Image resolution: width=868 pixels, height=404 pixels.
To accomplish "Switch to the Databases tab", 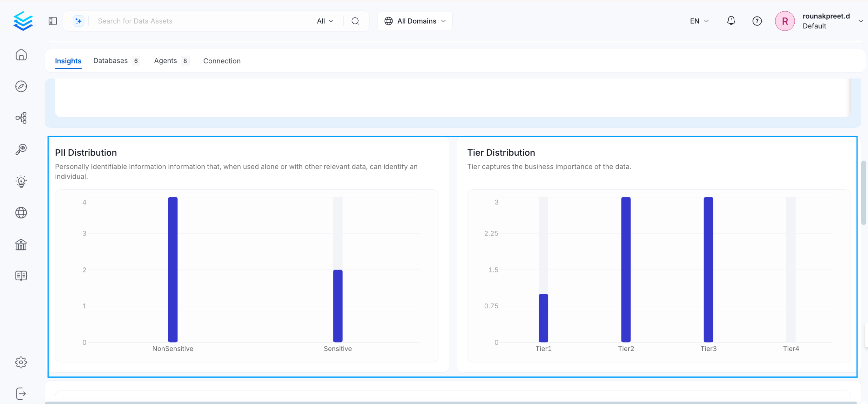I will 111,60.
